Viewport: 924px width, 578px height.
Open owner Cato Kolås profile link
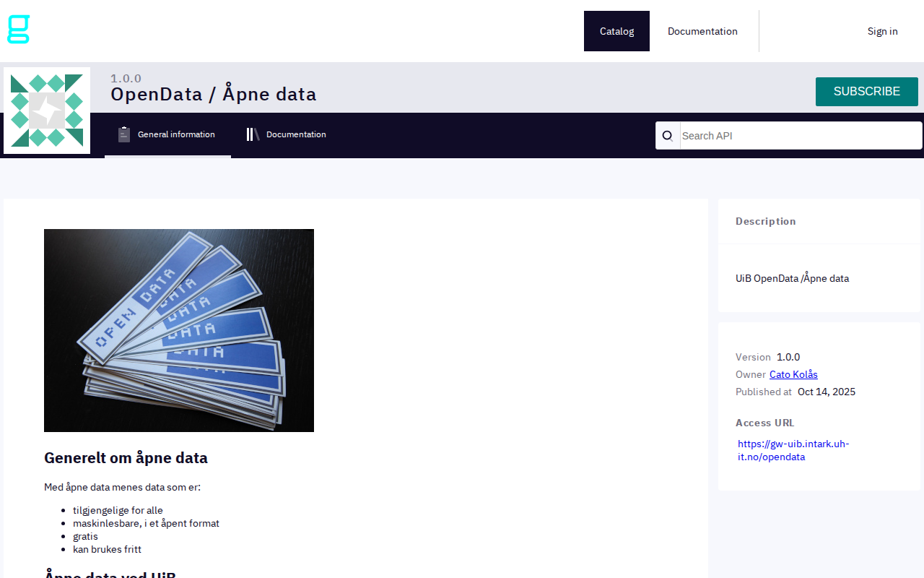click(x=793, y=374)
